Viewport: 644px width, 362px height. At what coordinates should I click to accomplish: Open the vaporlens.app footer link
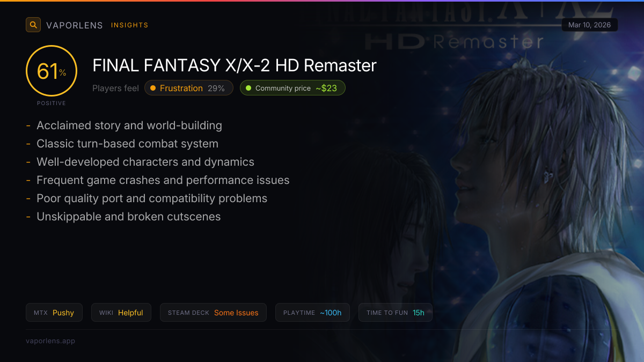(x=50, y=341)
